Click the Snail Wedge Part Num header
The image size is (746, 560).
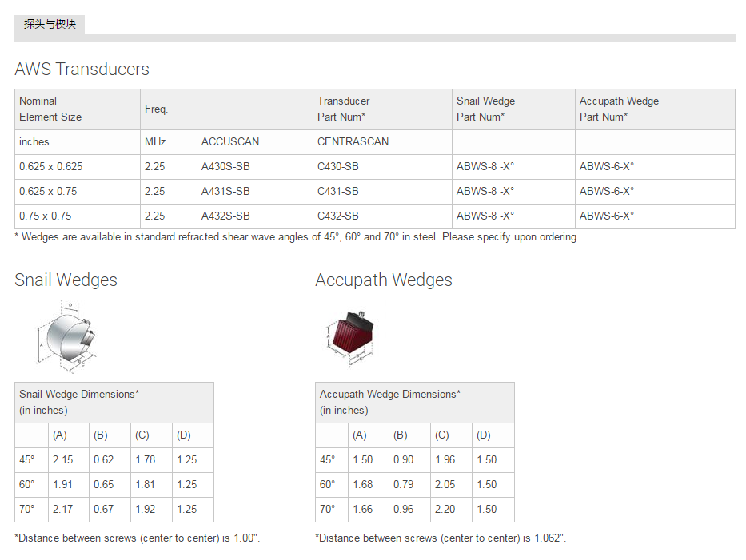tap(485, 109)
